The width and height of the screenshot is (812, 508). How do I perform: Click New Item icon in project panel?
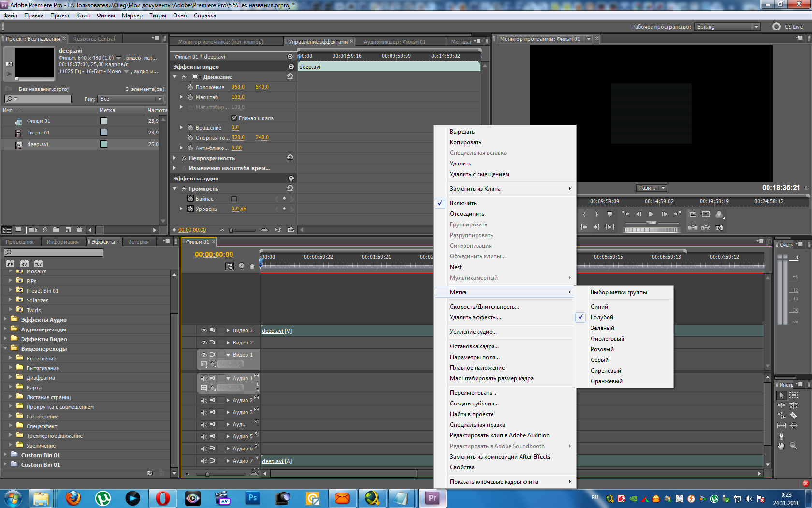point(68,230)
